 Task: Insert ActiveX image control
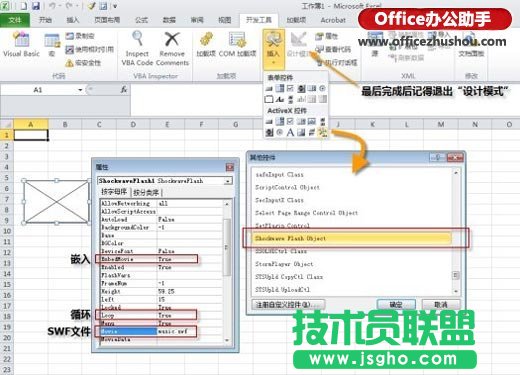(x=301, y=132)
